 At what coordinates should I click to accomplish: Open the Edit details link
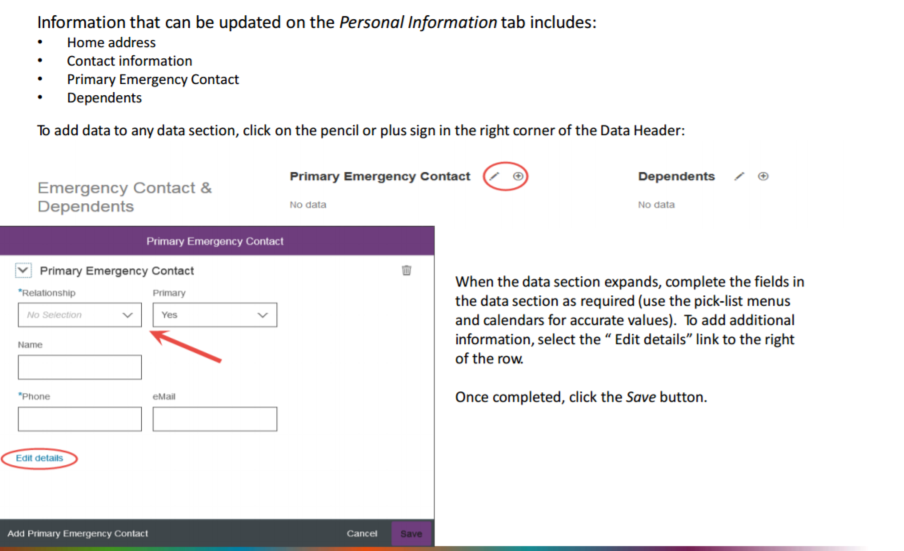pos(39,458)
